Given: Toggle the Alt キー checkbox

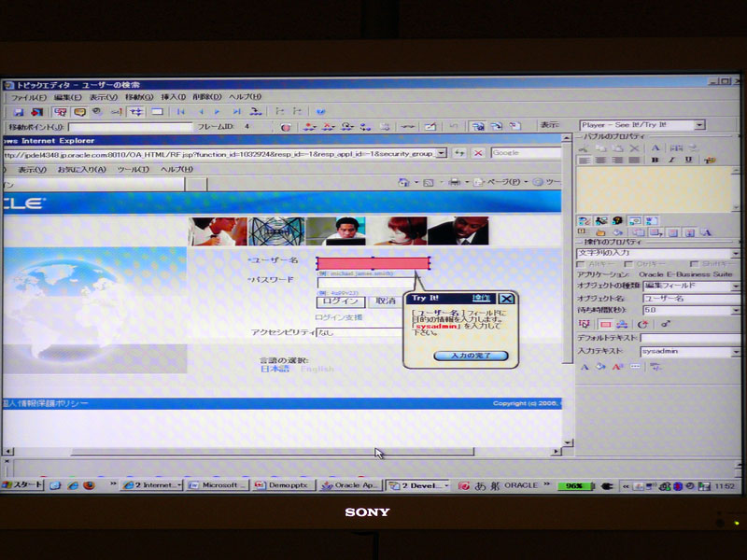Looking at the screenshot, I should [x=580, y=264].
